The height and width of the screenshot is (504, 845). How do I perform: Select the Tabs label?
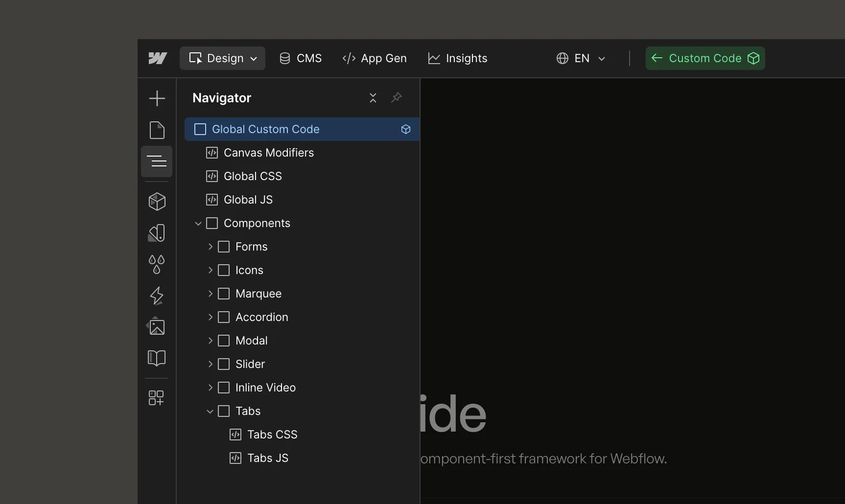point(248,411)
